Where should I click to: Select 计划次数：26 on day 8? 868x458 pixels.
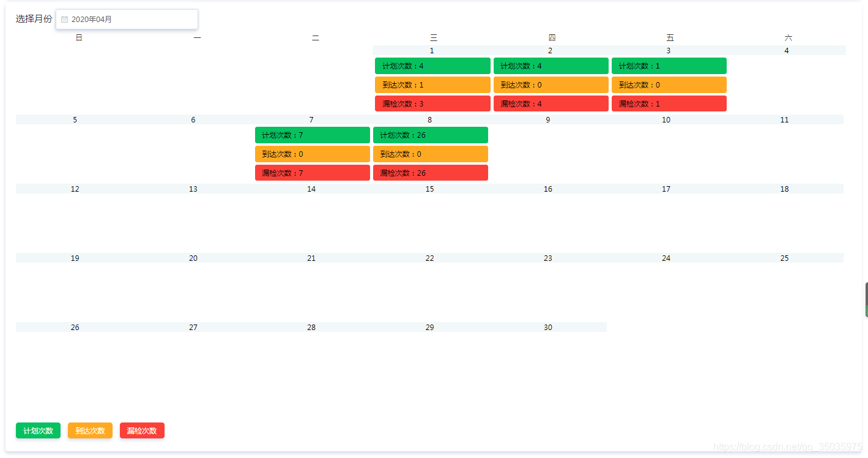pyautogui.click(x=430, y=135)
